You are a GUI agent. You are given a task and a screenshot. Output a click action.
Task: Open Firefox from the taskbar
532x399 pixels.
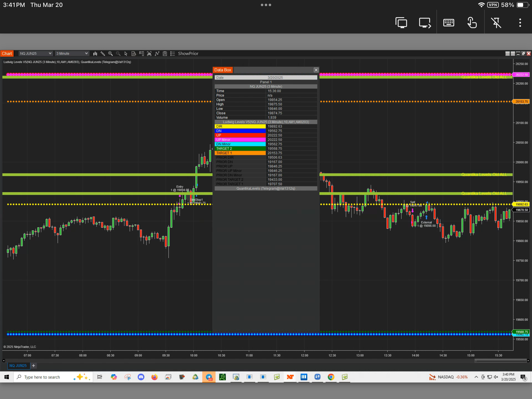(x=154, y=377)
